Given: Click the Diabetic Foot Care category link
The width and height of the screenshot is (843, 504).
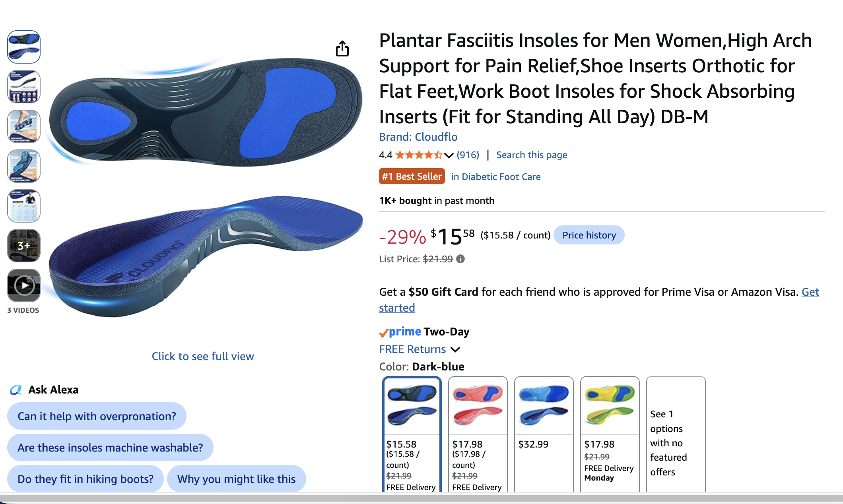Looking at the screenshot, I should point(496,177).
